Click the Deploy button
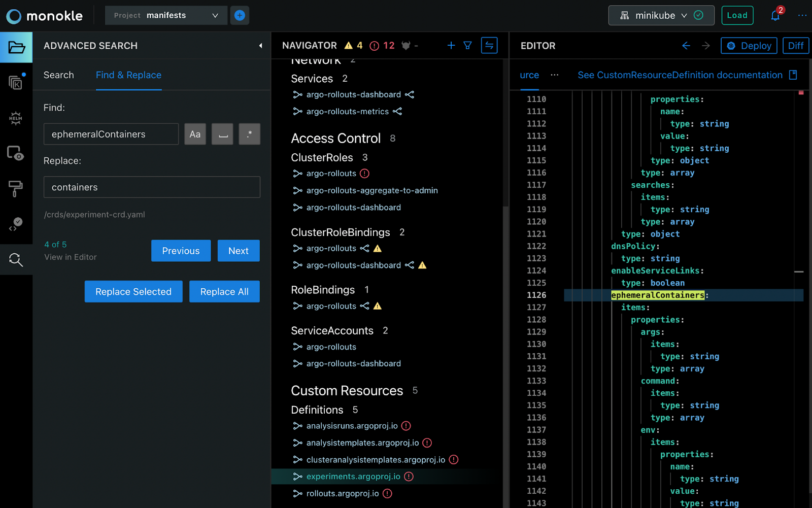This screenshot has width=812, height=508. (x=749, y=46)
